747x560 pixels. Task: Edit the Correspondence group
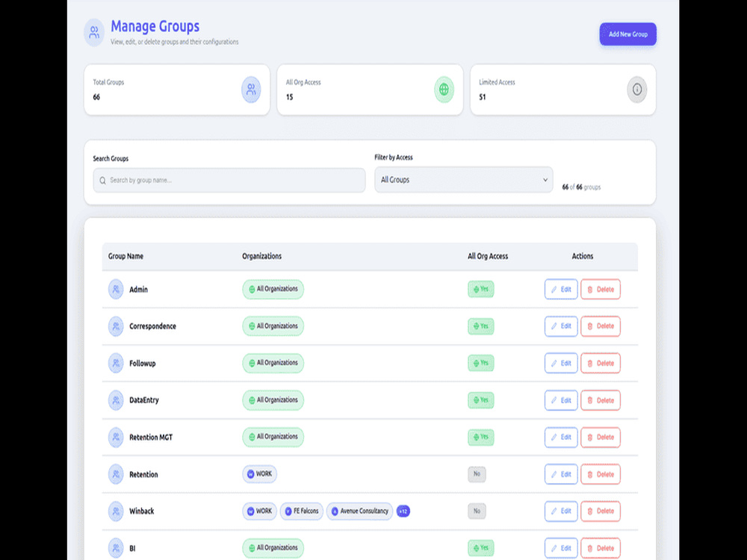click(561, 326)
